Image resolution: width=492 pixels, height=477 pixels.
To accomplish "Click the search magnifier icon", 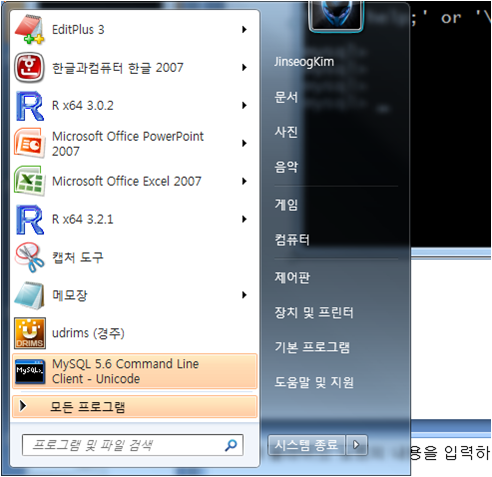I will (230, 445).
